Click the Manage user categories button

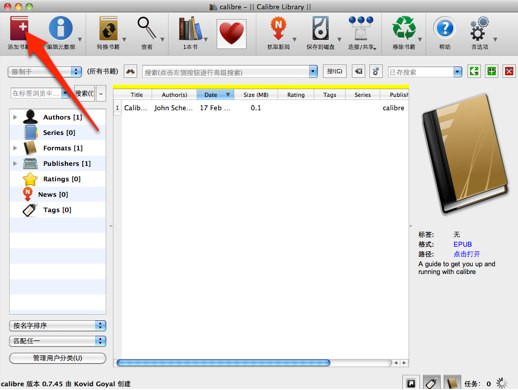(x=58, y=358)
